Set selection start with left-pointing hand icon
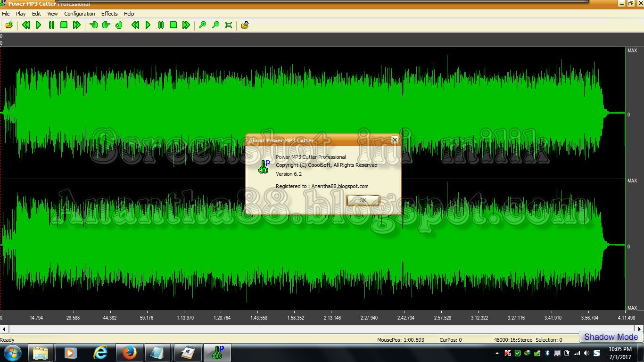Screen dimensions: 644x362 pos(93,25)
